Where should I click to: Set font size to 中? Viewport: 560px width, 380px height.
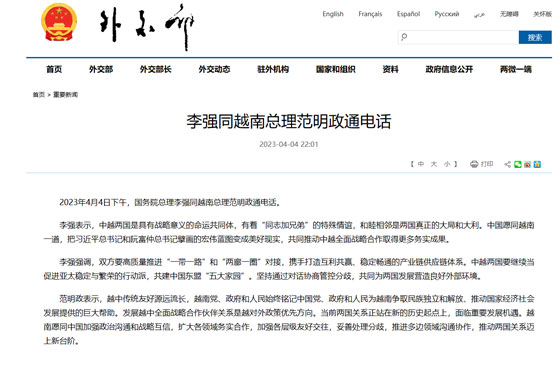[x=421, y=164]
